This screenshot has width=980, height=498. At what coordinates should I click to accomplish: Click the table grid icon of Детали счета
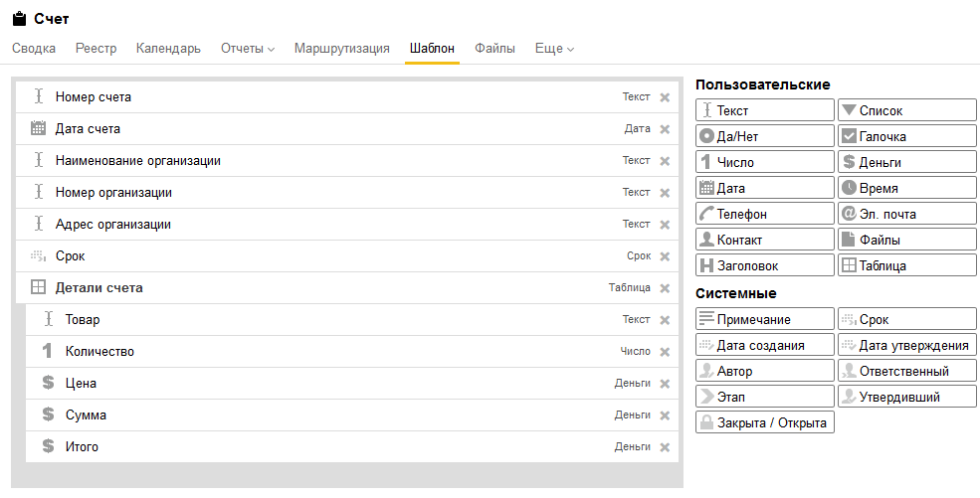click(38, 287)
